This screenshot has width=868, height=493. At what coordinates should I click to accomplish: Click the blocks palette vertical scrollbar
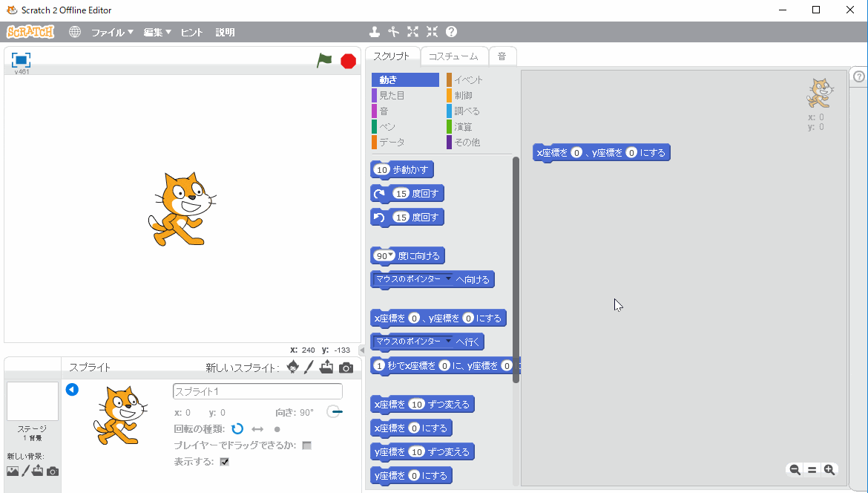(516, 270)
